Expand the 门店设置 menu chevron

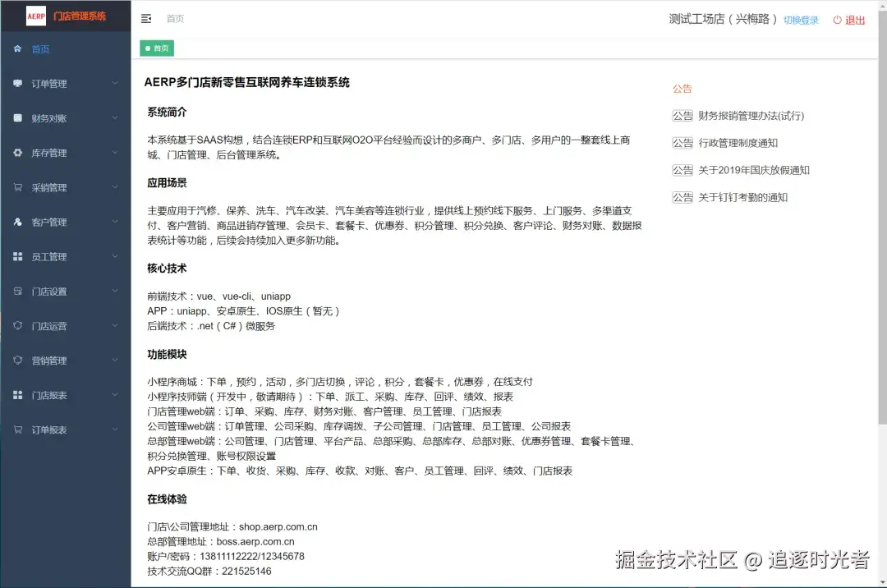coord(115,292)
